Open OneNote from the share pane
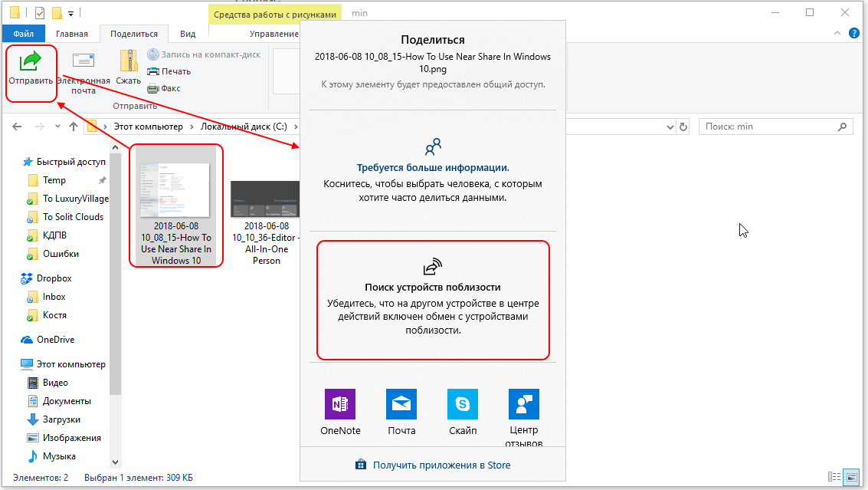 click(x=339, y=404)
